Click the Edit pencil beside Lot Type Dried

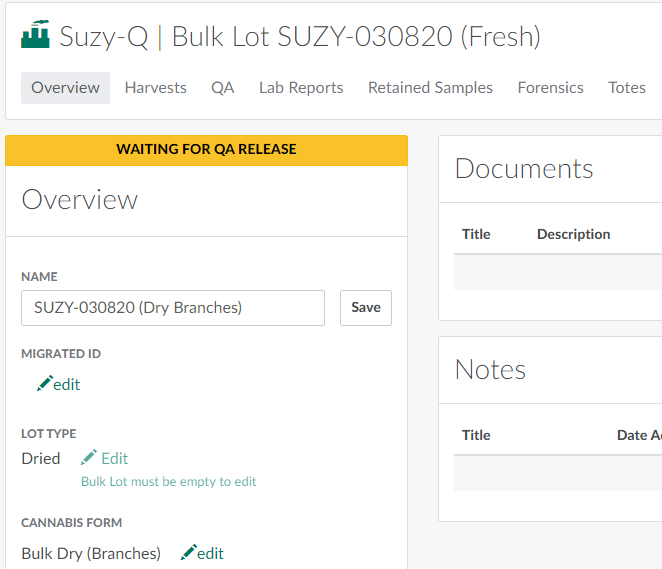click(x=90, y=458)
